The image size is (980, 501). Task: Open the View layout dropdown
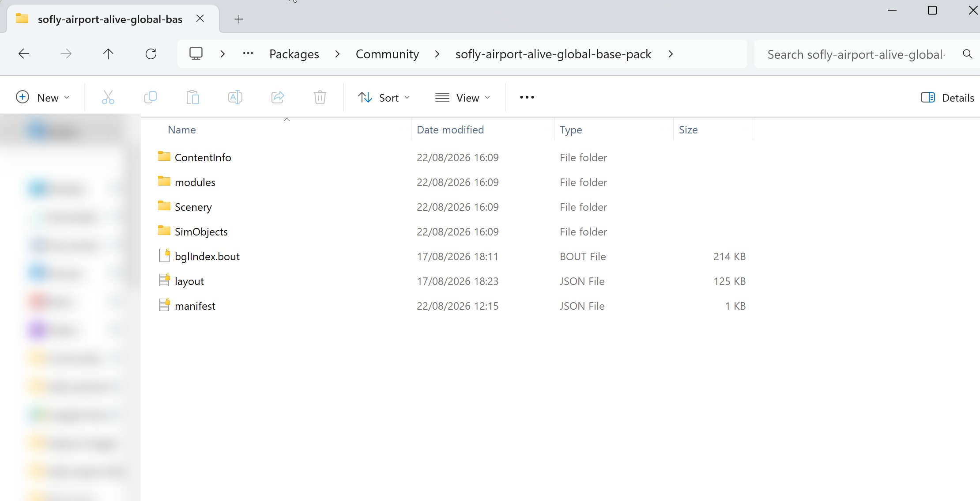pyautogui.click(x=463, y=97)
